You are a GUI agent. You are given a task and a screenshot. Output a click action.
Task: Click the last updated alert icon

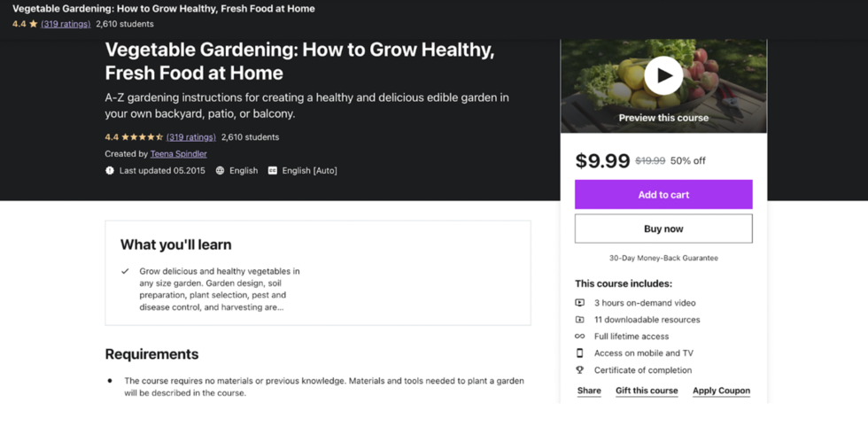pyautogui.click(x=110, y=171)
